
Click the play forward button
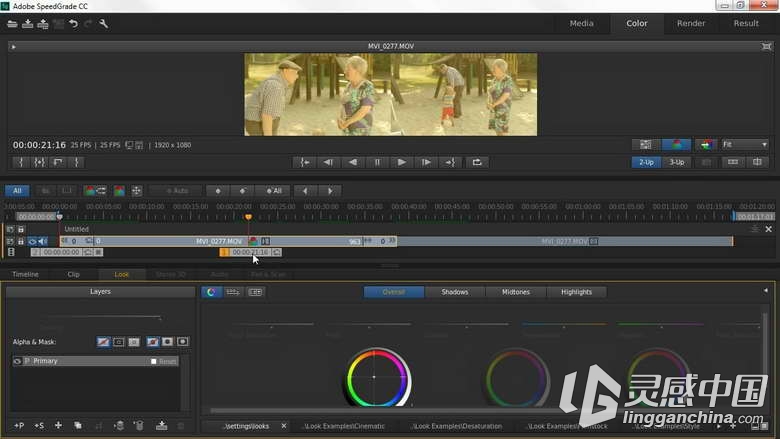pos(401,162)
